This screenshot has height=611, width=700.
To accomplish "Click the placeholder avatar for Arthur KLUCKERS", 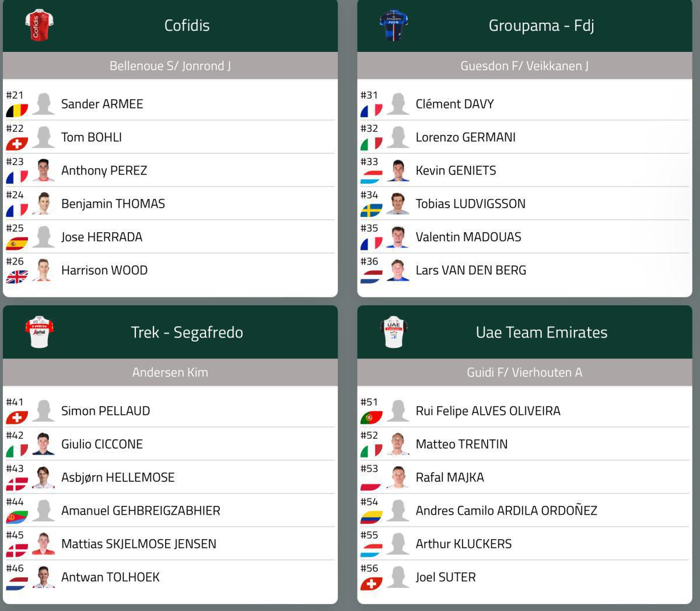I will pyautogui.click(x=398, y=543).
